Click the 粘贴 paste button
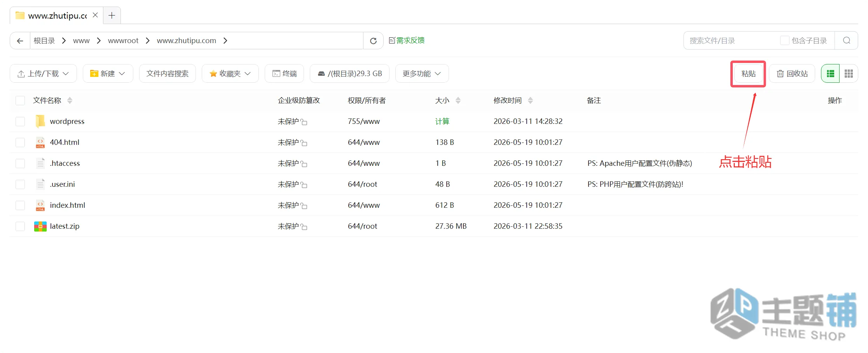 coord(748,74)
